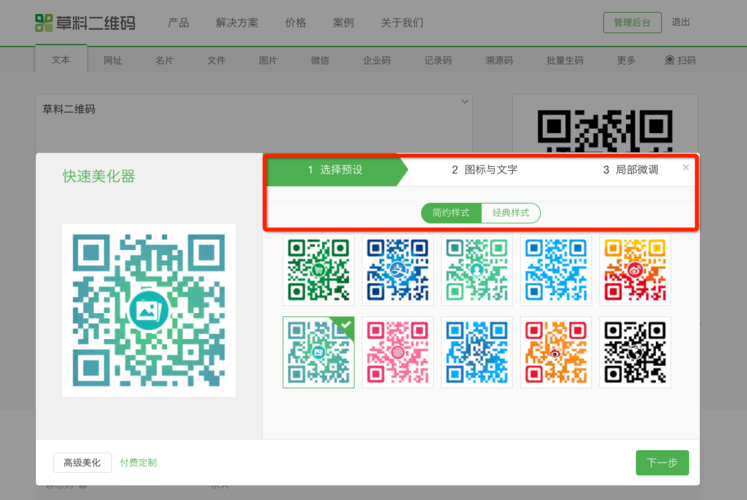This screenshot has height=500, width=747.
Task: Switch to the 文本 tab
Action: click(61, 59)
